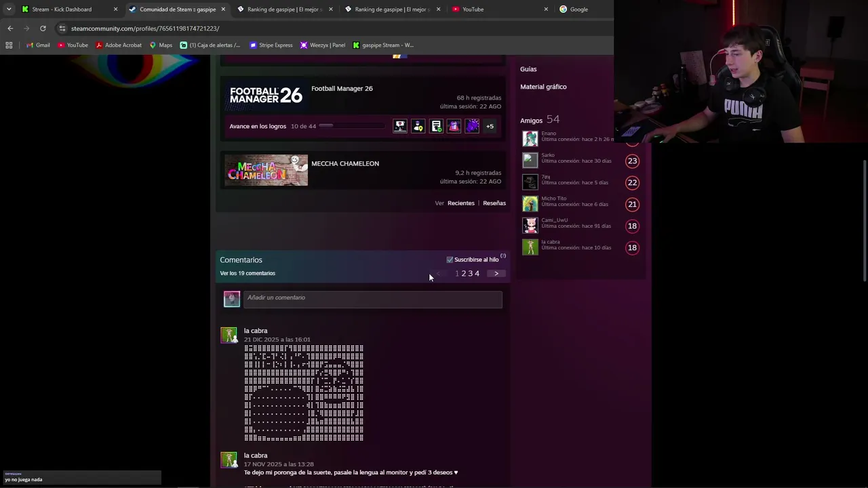Close the Stream - Kick Dashboard tab

[x=115, y=9]
